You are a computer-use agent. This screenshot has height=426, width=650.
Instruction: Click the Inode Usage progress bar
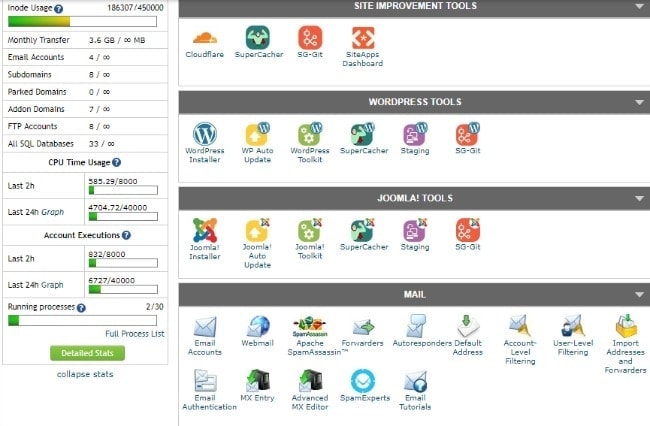point(82,22)
